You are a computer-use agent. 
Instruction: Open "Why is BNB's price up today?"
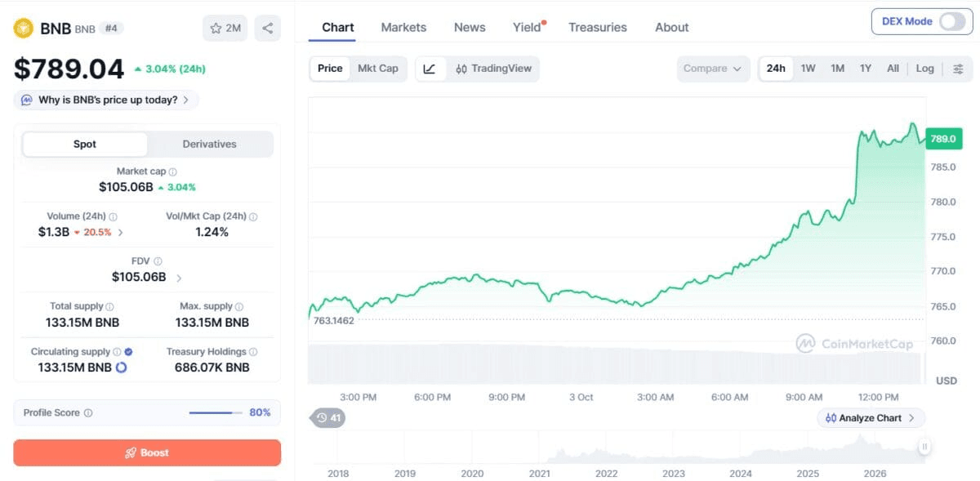click(x=106, y=100)
